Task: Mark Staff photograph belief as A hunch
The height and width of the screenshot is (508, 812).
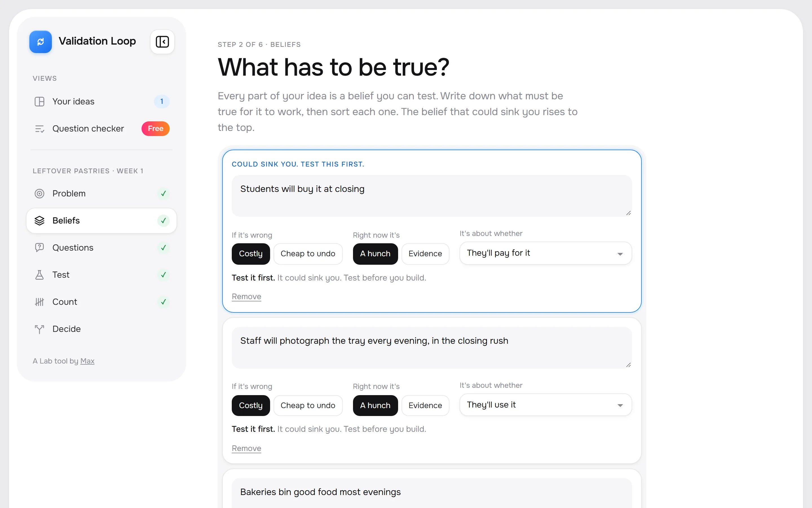Action: tap(375, 406)
